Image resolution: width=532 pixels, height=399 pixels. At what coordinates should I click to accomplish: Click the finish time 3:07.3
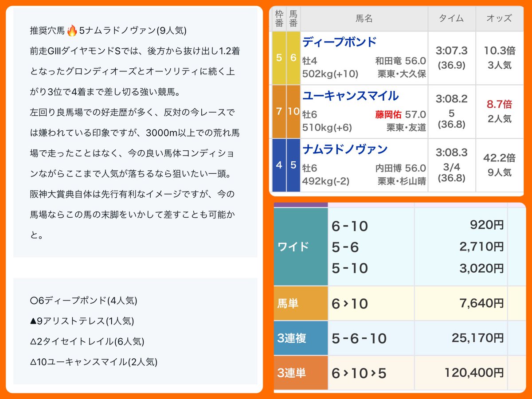pos(451,51)
